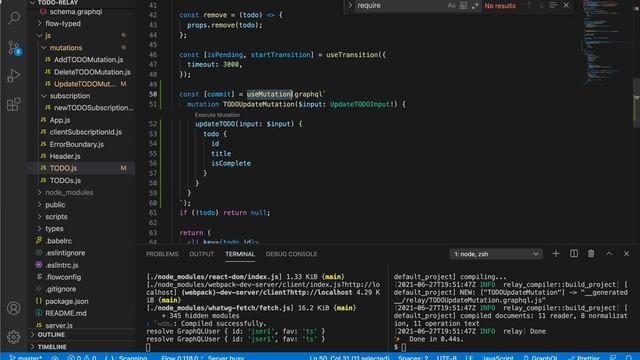Viewport: 640px width, 360px height.
Task: Open .flowconfig file
Action: click(x=63, y=277)
